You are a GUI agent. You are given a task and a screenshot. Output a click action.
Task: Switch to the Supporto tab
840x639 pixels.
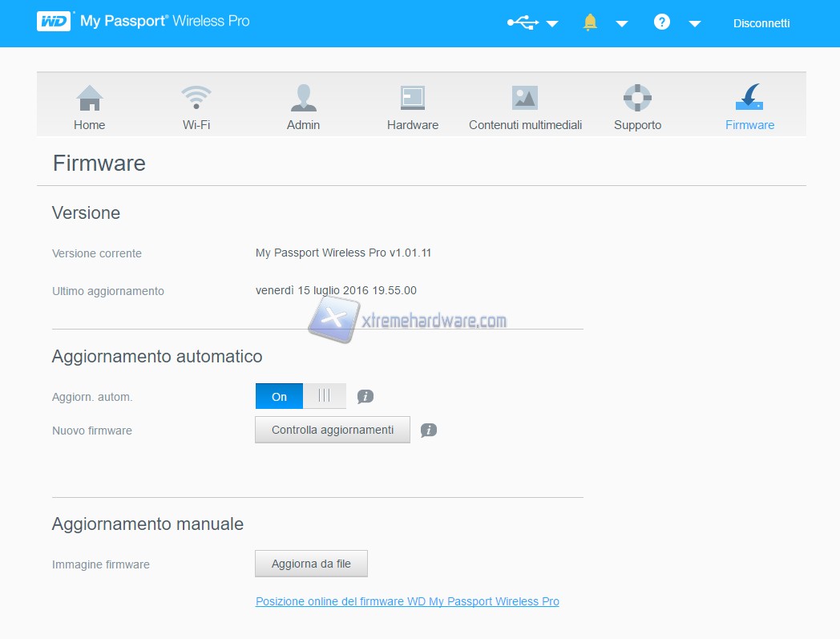coord(637,107)
